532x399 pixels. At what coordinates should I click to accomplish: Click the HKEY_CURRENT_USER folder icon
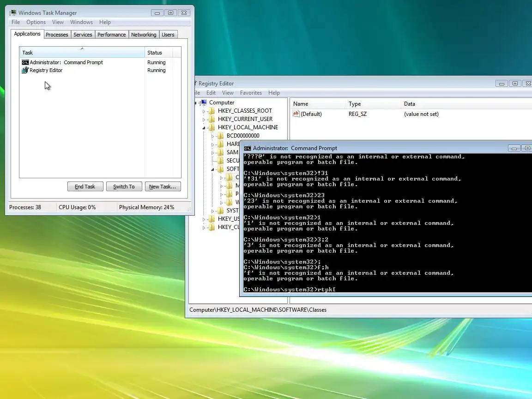click(x=212, y=119)
